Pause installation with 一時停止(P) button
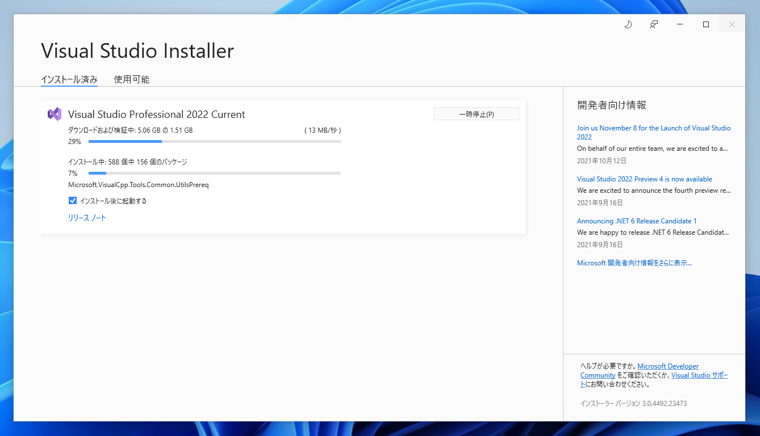This screenshot has height=436, width=760. pyautogui.click(x=476, y=114)
